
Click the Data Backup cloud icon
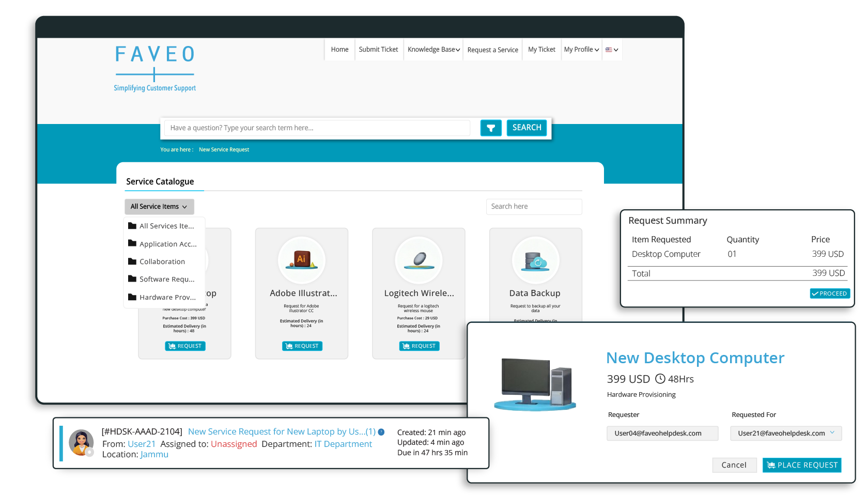535,260
